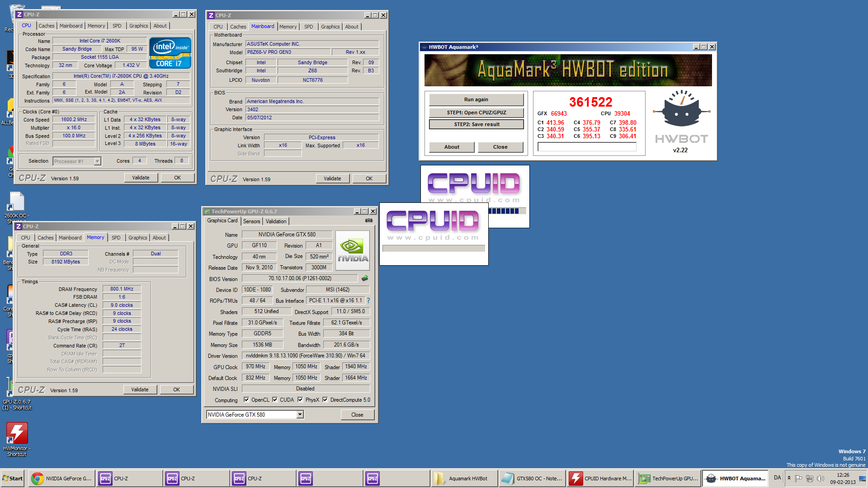
Task: Click the empty text field in Aquamark
Action: [x=587, y=147]
